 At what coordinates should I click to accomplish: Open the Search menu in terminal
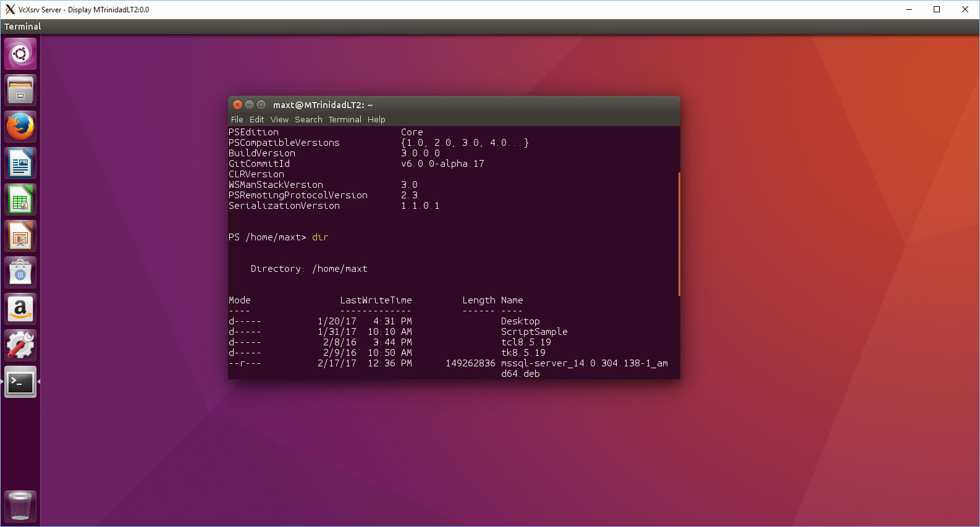308,119
